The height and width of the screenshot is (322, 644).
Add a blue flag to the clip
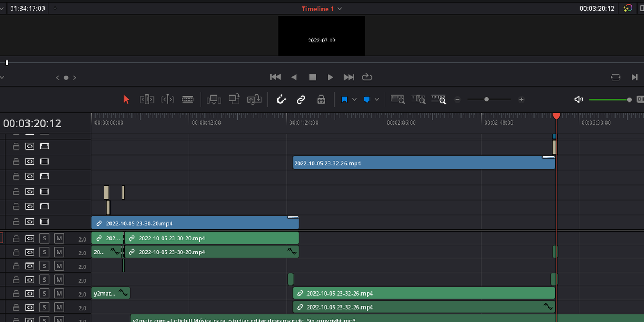pyautogui.click(x=344, y=99)
